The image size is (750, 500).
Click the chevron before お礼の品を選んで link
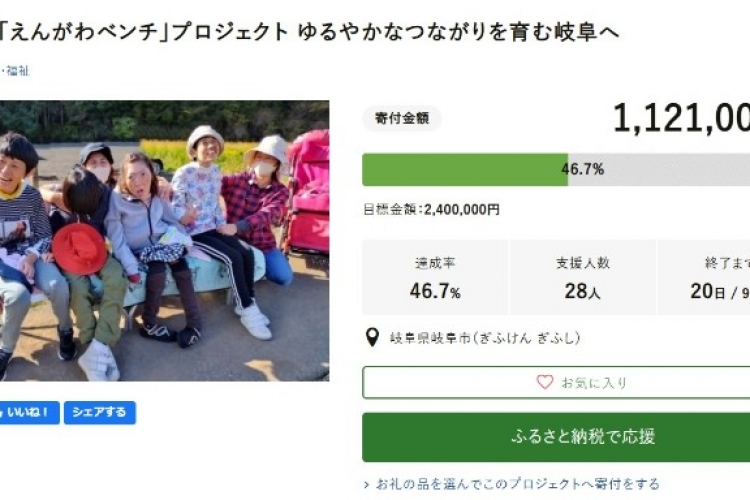(367, 484)
